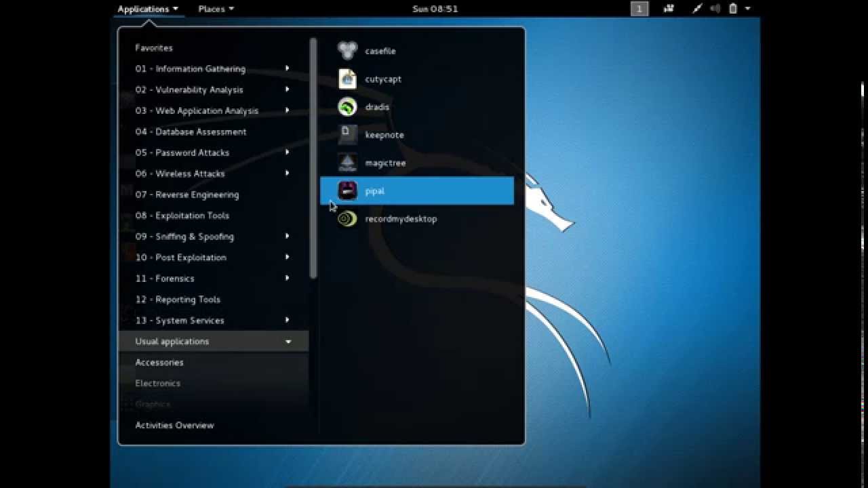Image resolution: width=868 pixels, height=488 pixels.
Task: Open the system menu arrow at top right
Action: (747, 9)
